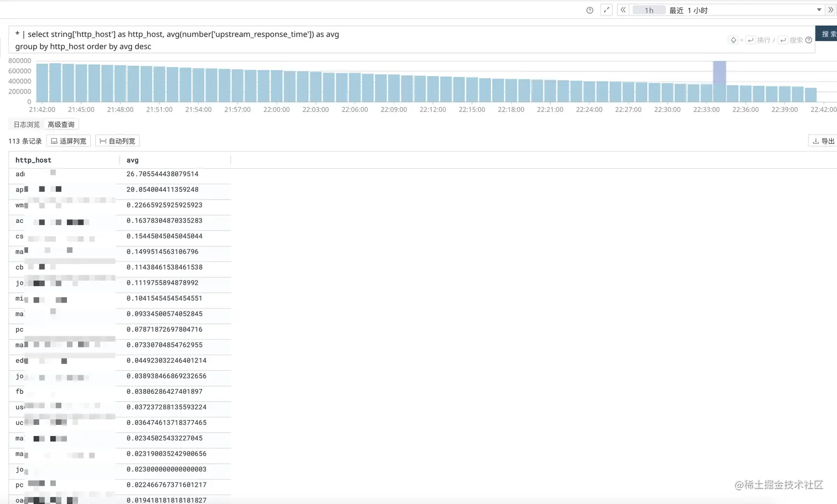The image size is (837, 504).
Task: Shift the time range backward with double-left arrows
Action: 623,10
